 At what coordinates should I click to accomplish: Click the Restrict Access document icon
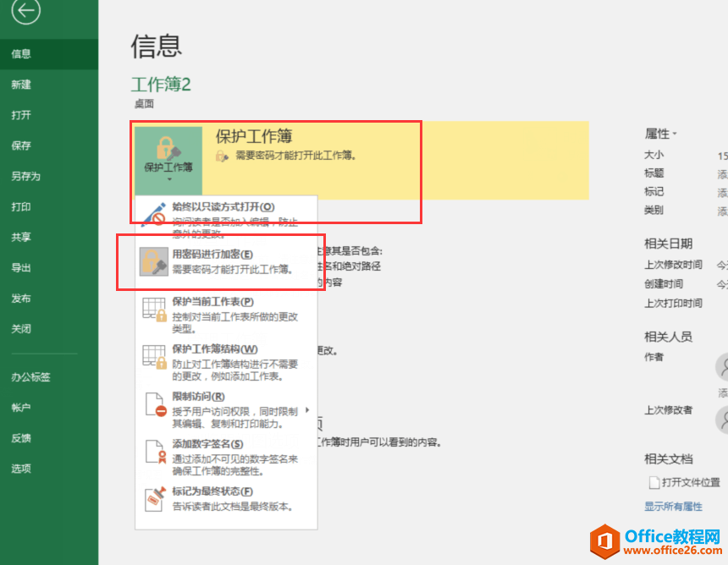[x=156, y=404]
